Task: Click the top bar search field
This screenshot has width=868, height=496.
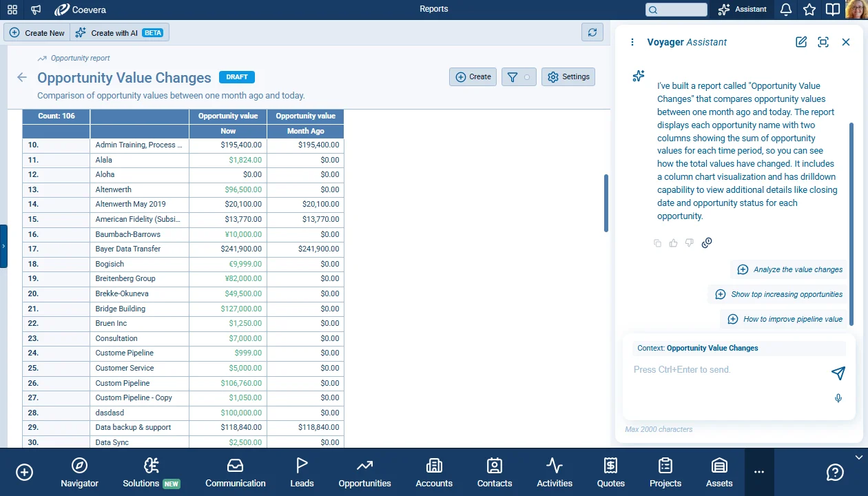Action: [676, 10]
